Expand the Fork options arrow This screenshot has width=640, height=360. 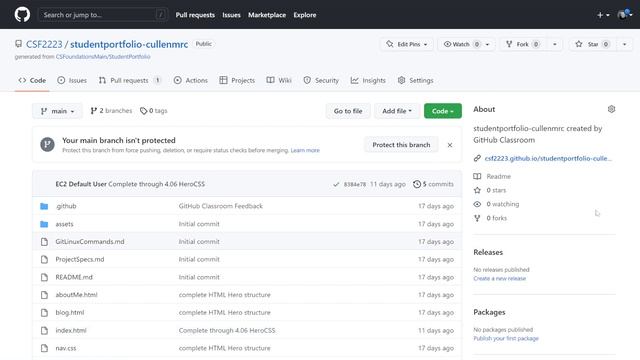point(554,44)
